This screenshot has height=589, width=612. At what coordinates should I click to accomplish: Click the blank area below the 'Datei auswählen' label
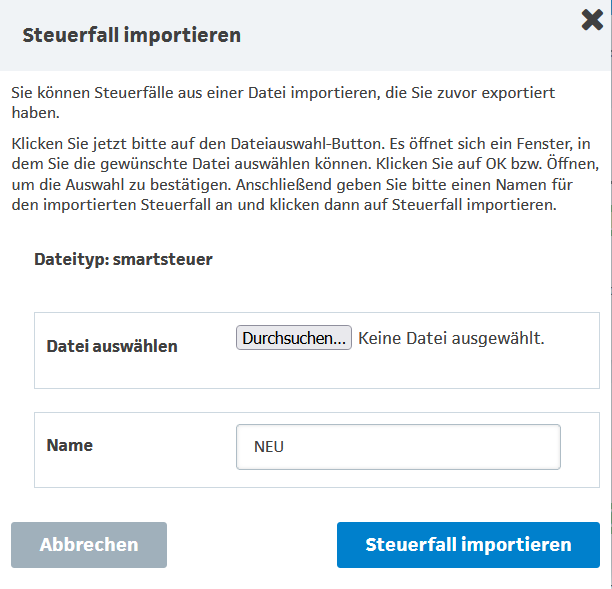point(112,372)
